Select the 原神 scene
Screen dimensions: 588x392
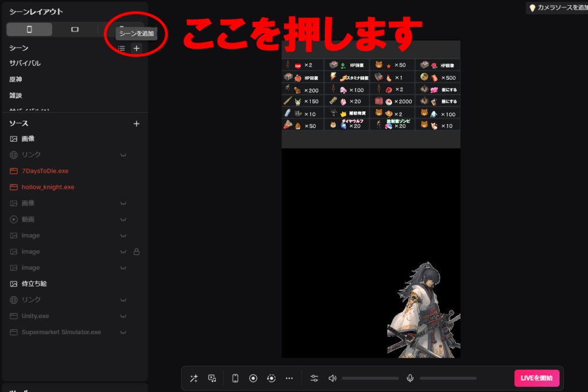[16, 79]
